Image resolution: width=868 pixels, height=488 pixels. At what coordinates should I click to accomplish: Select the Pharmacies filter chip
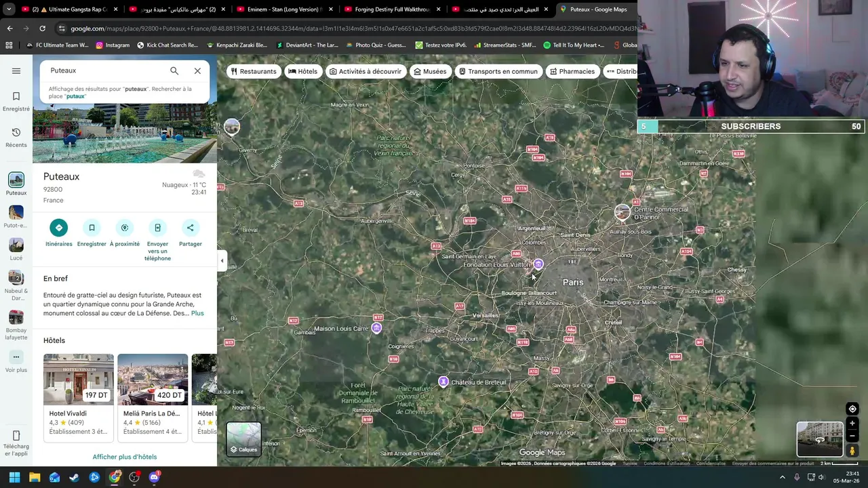pos(572,71)
